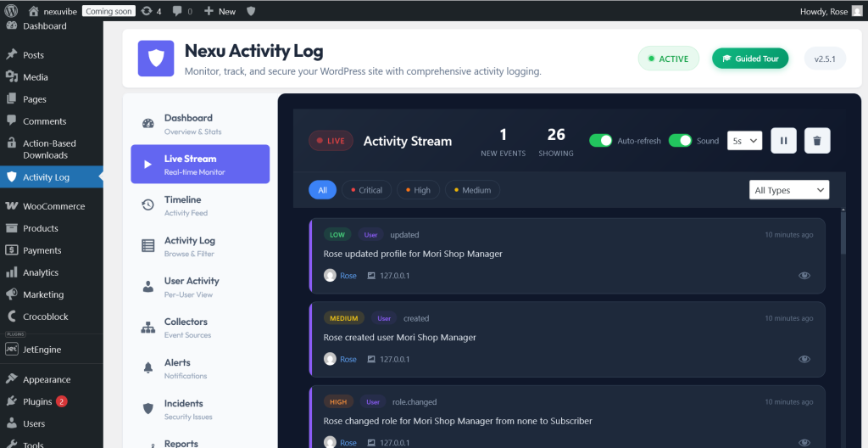Open the Alerts Notifications tab
The height and width of the screenshot is (448, 868).
coord(200,368)
